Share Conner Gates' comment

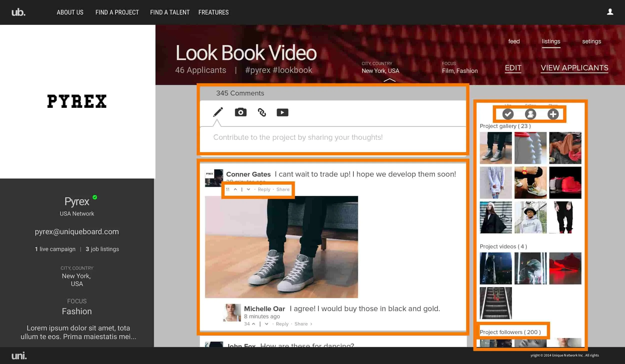[x=283, y=189]
